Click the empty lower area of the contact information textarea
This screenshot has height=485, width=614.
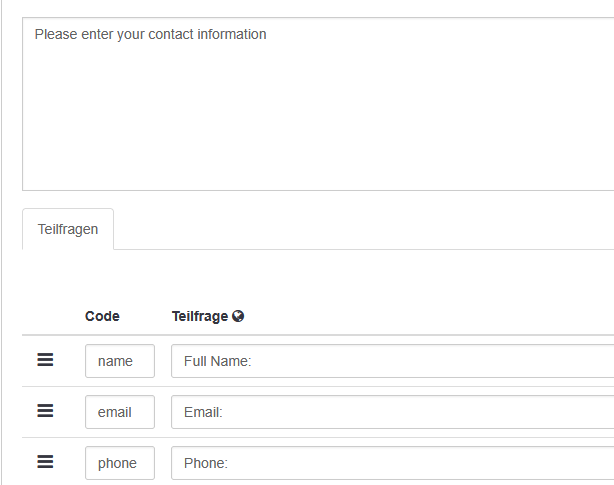(x=300, y=130)
